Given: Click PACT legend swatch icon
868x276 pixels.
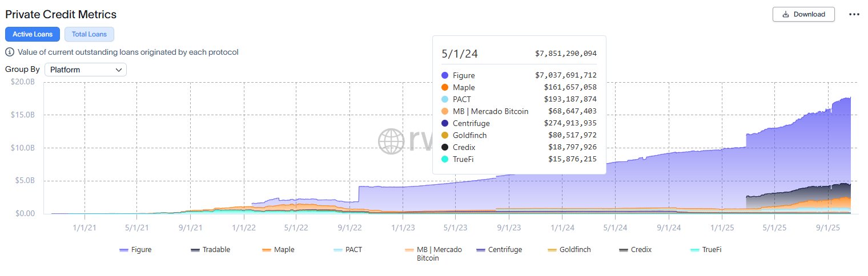Looking at the screenshot, I should [x=339, y=250].
